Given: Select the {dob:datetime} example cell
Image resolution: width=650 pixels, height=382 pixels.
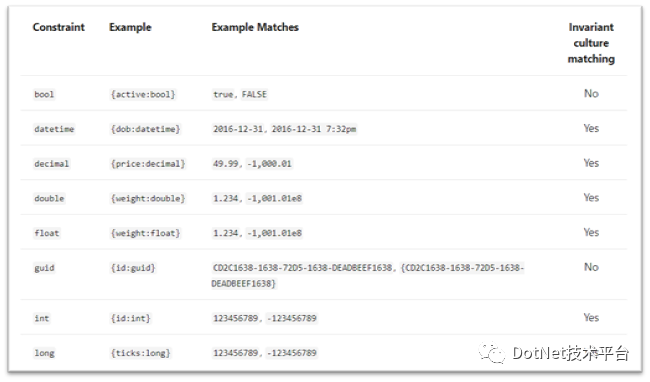Looking at the screenshot, I should tap(146, 129).
